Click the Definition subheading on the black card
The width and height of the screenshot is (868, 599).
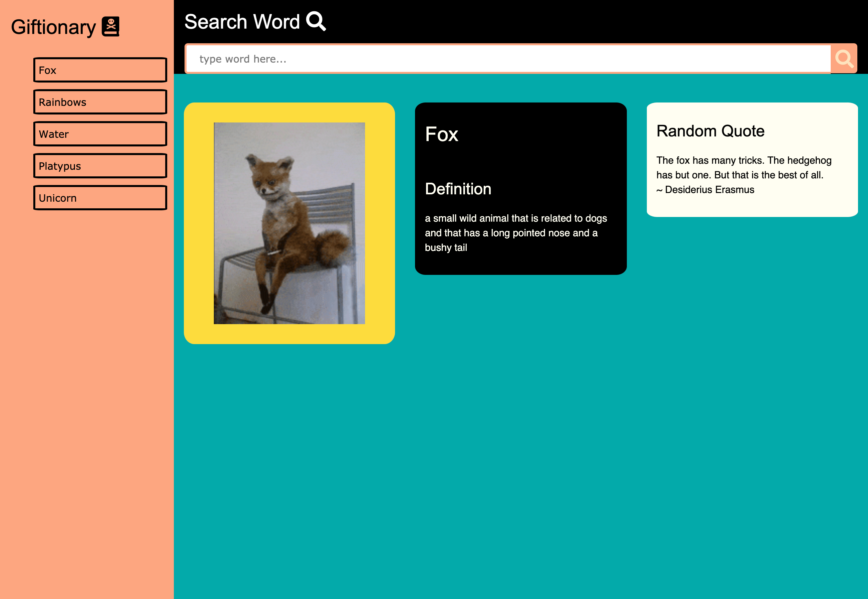[x=458, y=189]
